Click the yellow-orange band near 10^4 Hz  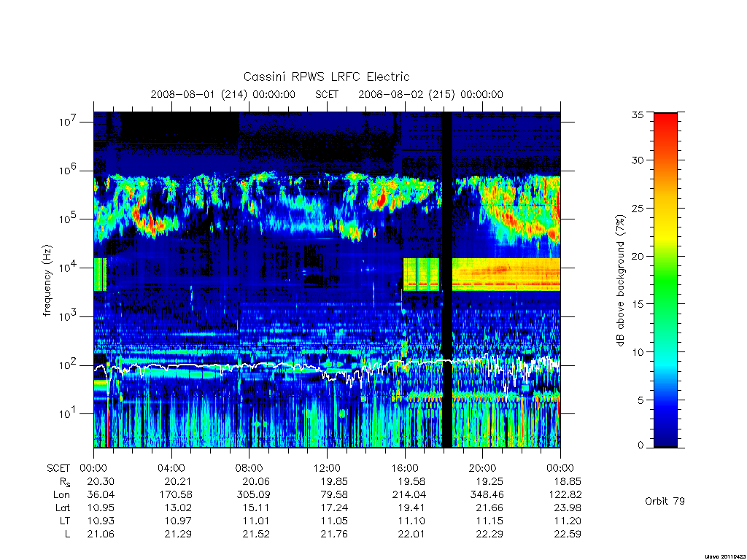point(506,274)
